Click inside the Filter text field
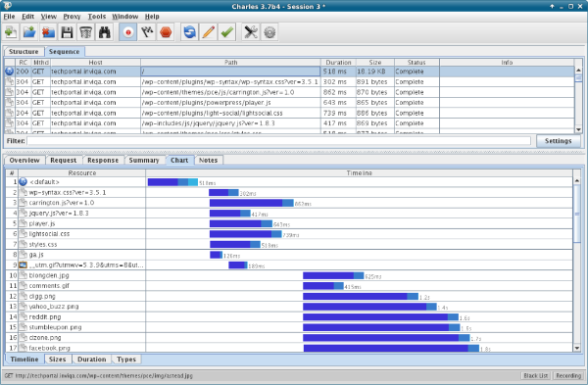This screenshot has height=385, width=588. (278, 141)
